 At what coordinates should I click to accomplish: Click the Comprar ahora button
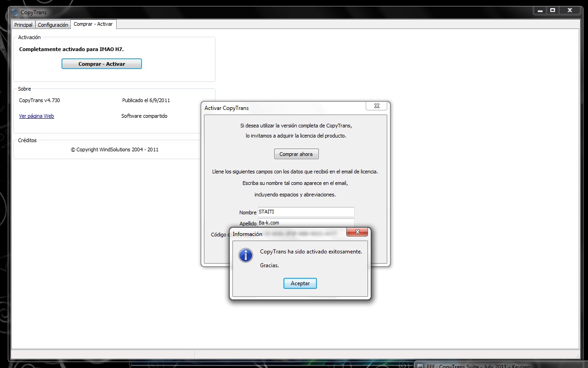(296, 154)
